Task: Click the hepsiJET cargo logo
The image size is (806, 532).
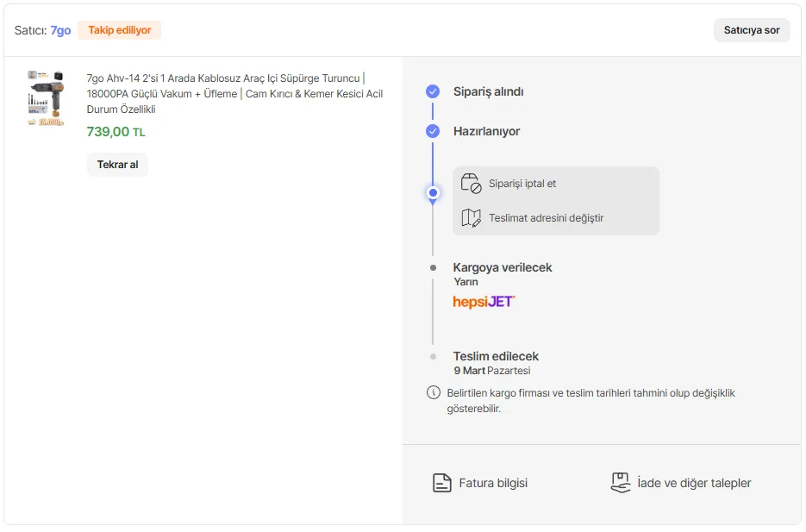Action: pos(484,302)
